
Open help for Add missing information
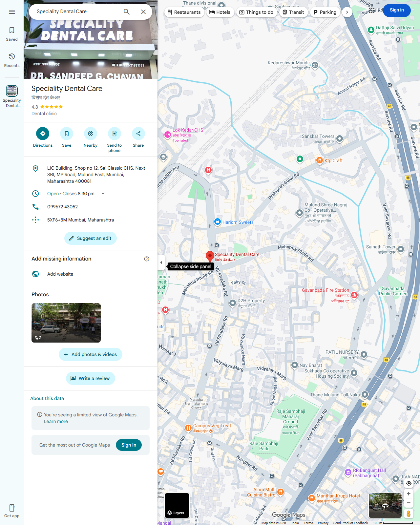pyautogui.click(x=147, y=259)
